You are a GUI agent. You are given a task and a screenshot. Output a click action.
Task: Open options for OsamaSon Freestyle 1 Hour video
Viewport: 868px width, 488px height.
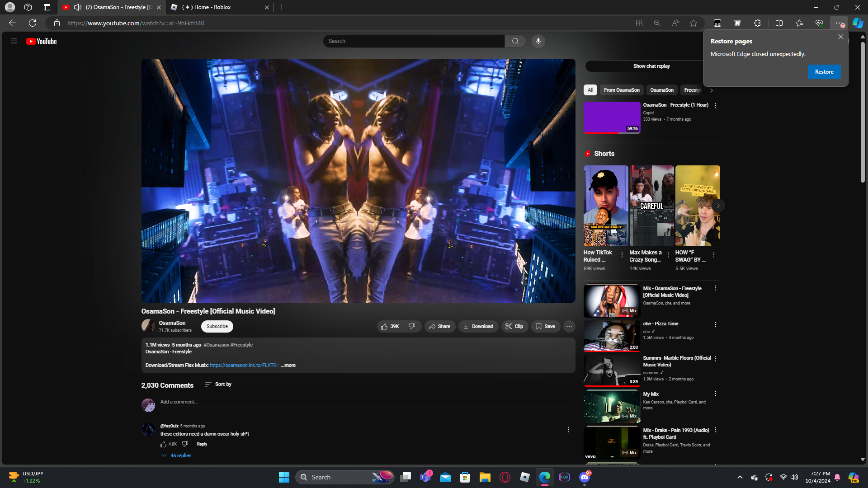point(716,106)
